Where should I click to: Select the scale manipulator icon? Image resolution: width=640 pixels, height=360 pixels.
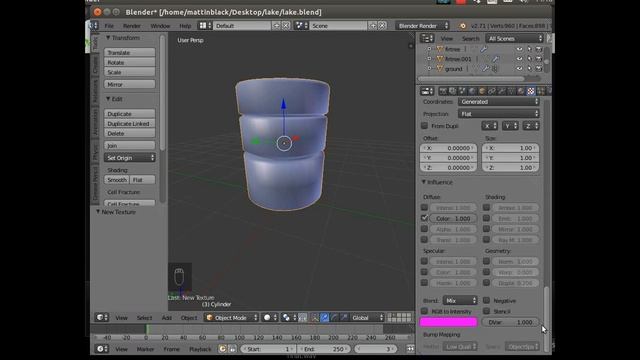coord(344,317)
